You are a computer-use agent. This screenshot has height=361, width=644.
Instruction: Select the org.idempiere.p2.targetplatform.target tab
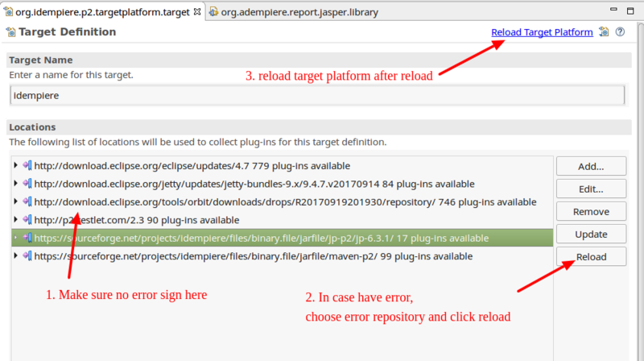click(101, 12)
